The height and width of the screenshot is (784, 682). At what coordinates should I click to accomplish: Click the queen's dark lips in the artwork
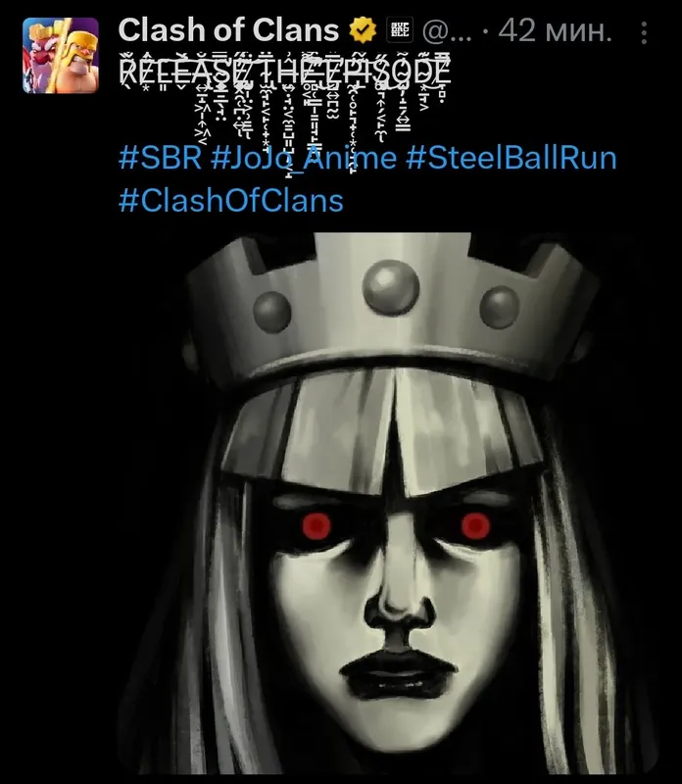tap(398, 672)
